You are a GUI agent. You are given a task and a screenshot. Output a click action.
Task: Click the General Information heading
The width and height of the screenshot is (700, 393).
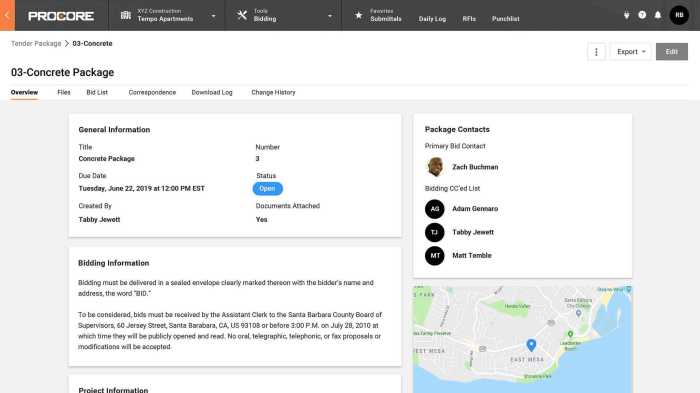pyautogui.click(x=114, y=130)
